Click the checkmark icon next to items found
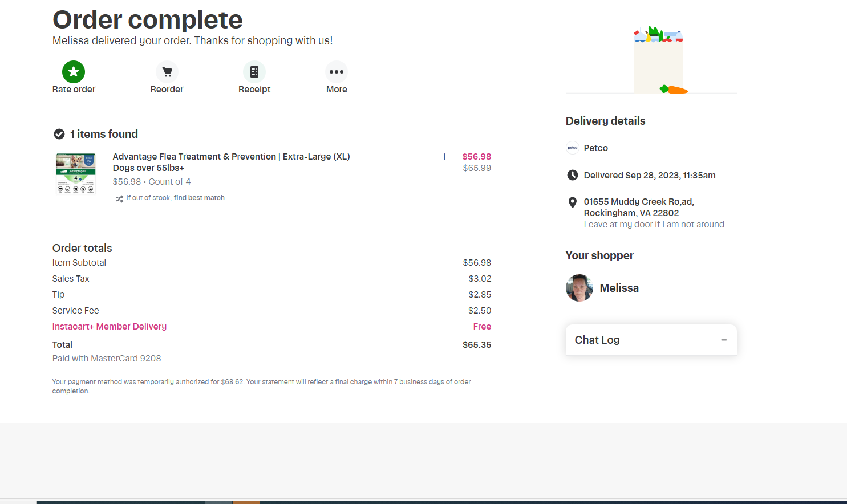 coord(59,134)
